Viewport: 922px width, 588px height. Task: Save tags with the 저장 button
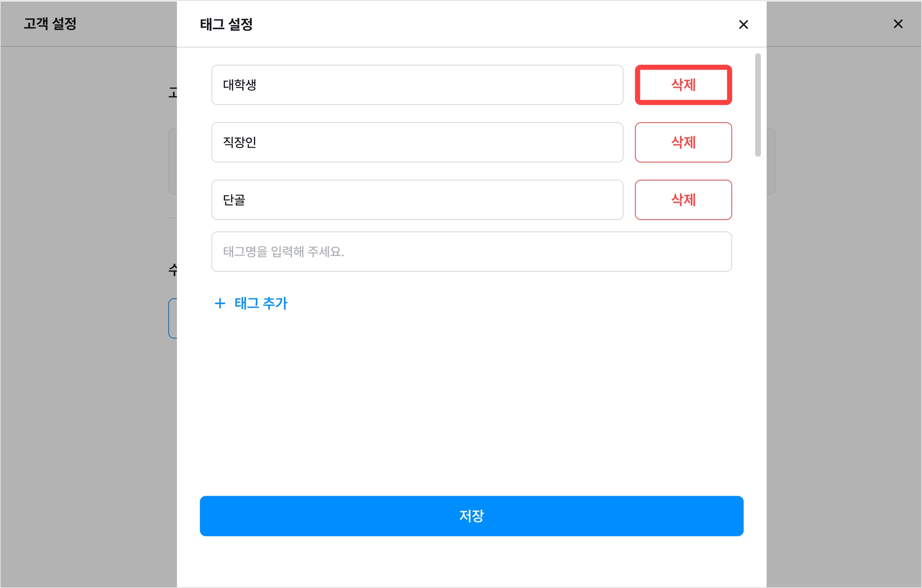(x=471, y=516)
